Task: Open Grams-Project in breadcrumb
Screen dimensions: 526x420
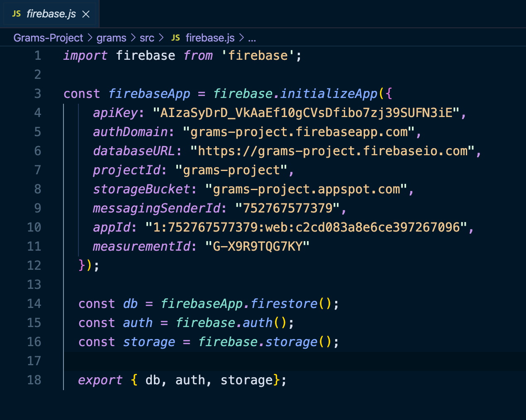Action: coord(48,38)
